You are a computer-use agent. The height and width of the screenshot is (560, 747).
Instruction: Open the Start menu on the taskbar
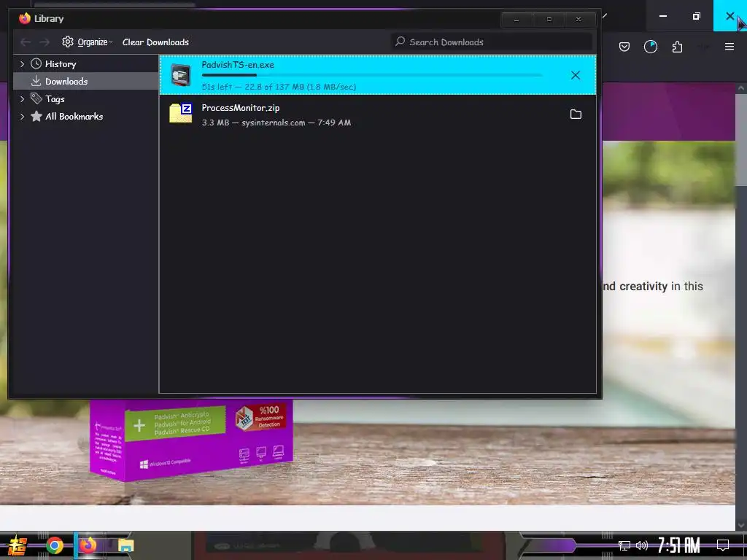(17, 545)
